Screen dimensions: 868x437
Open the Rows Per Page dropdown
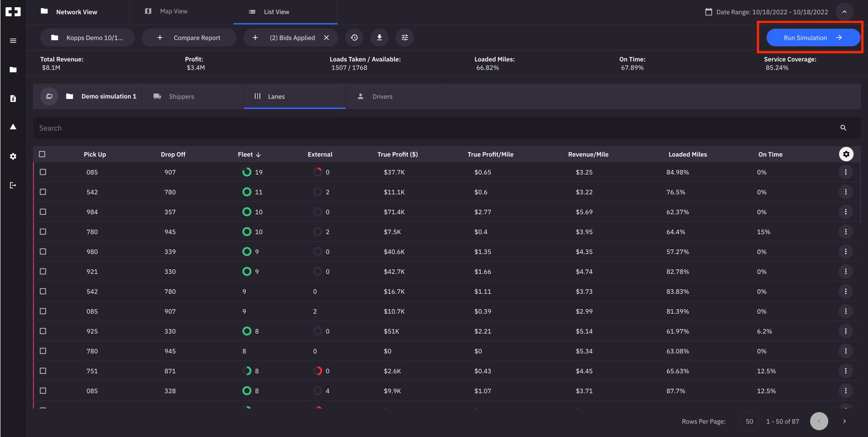(x=749, y=421)
